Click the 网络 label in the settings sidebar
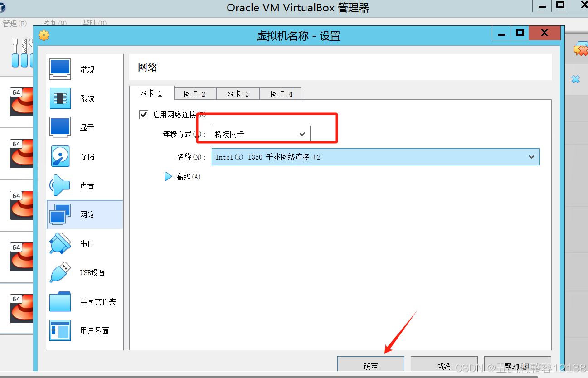 (x=87, y=214)
